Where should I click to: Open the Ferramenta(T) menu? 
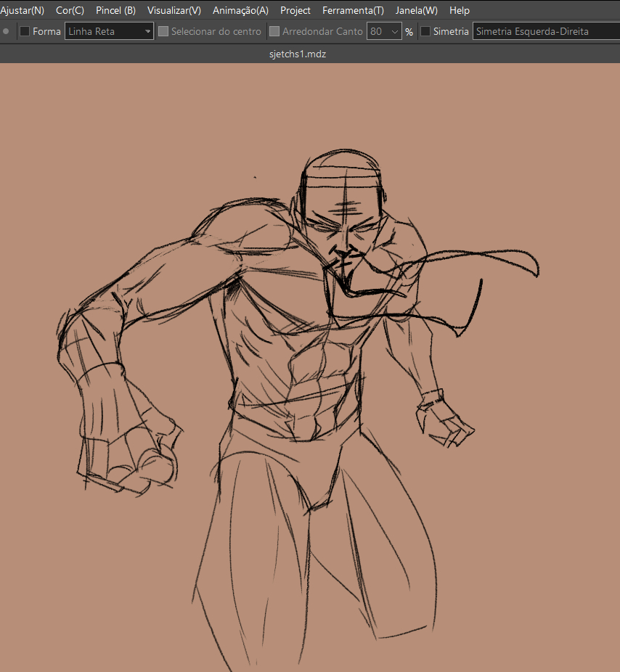point(353,10)
